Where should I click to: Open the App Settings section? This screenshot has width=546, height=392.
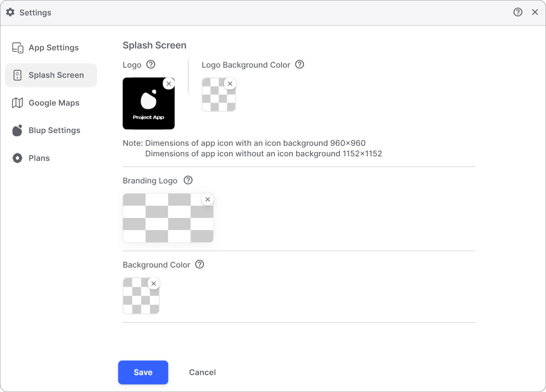click(x=53, y=48)
